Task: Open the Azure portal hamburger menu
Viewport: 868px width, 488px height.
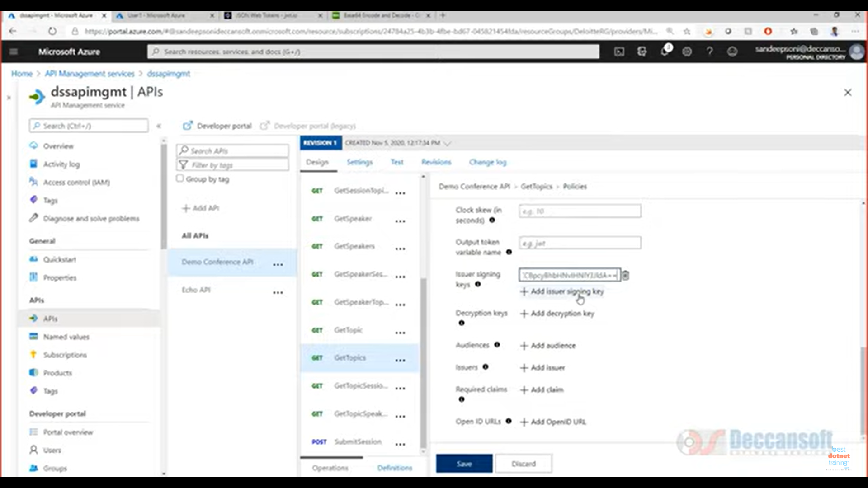Action: point(14,52)
